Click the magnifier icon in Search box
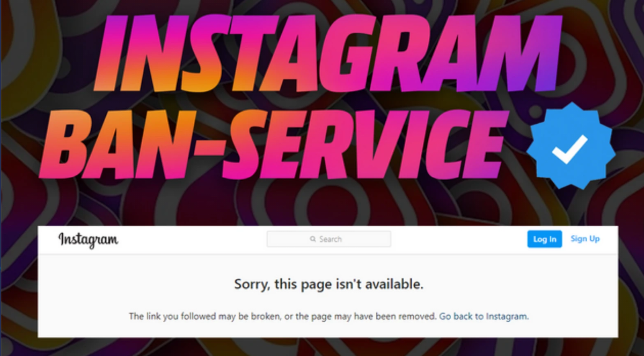644x356 pixels. point(313,239)
